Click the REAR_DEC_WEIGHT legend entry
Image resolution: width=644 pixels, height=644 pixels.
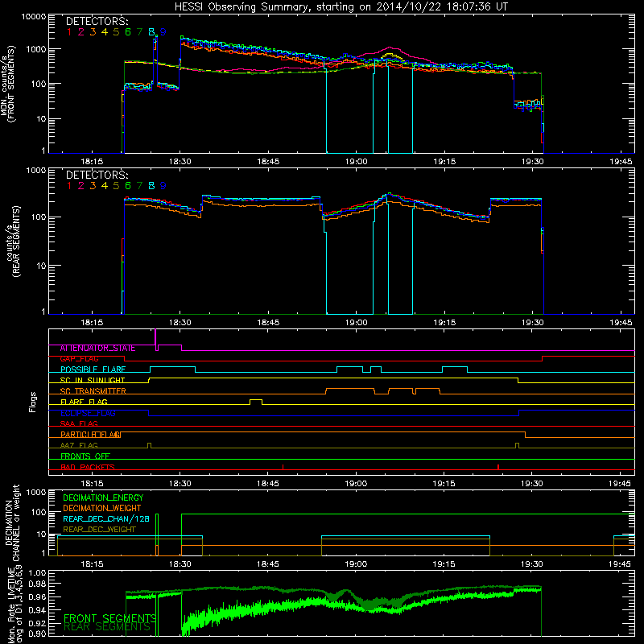(x=99, y=530)
